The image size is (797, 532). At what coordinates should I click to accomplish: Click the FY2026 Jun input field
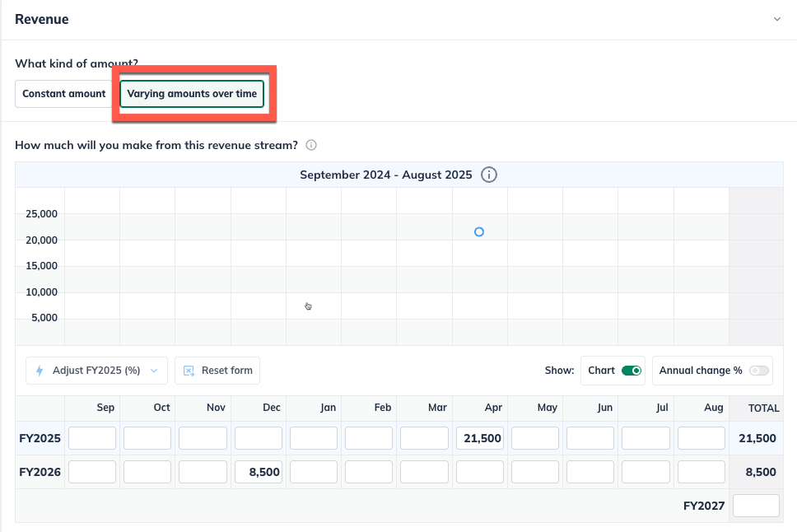click(590, 472)
